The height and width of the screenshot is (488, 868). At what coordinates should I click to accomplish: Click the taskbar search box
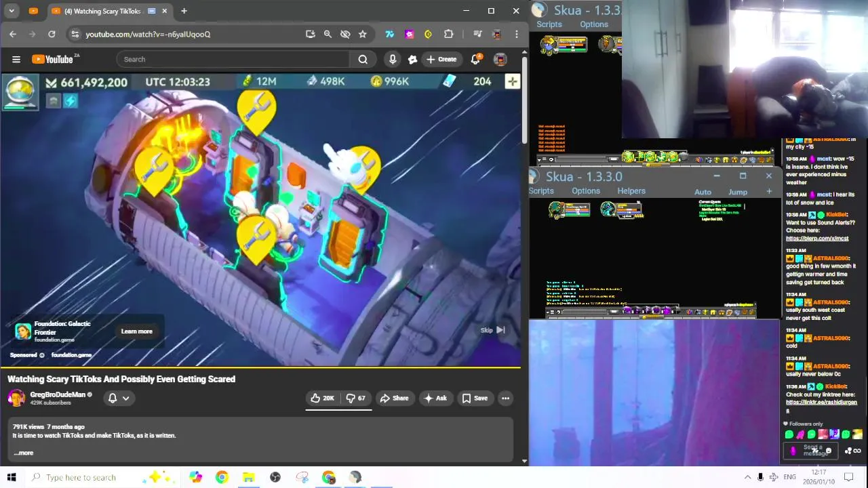(x=102, y=477)
